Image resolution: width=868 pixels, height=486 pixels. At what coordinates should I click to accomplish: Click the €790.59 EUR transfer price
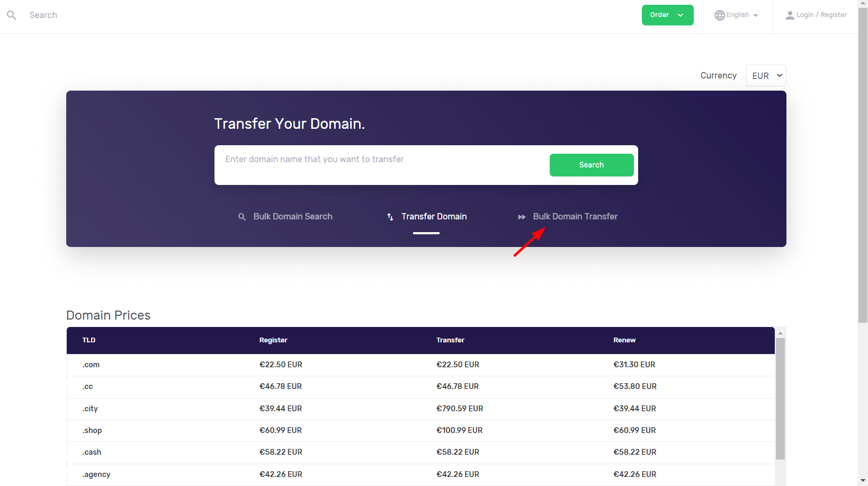coord(460,409)
